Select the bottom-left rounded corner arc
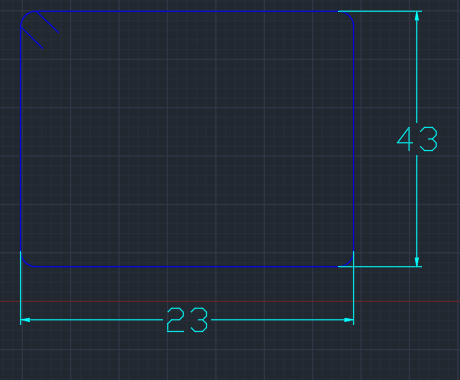Image resolution: width=460 pixels, height=380 pixels. (x=25, y=262)
